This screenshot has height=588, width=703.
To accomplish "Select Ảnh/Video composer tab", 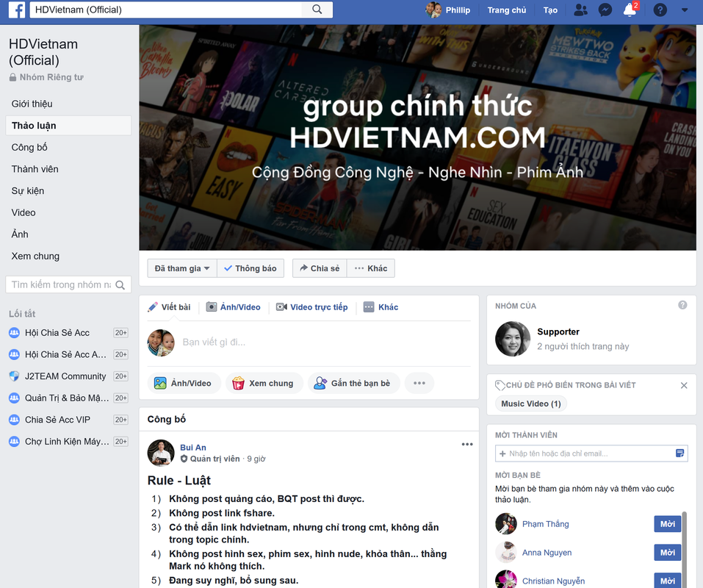I will coord(233,306).
